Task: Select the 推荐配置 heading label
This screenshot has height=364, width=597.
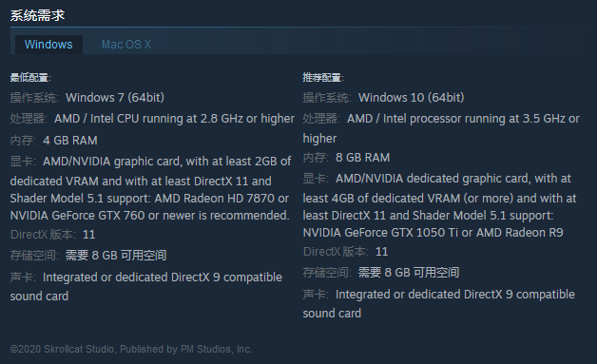Action: [323, 78]
